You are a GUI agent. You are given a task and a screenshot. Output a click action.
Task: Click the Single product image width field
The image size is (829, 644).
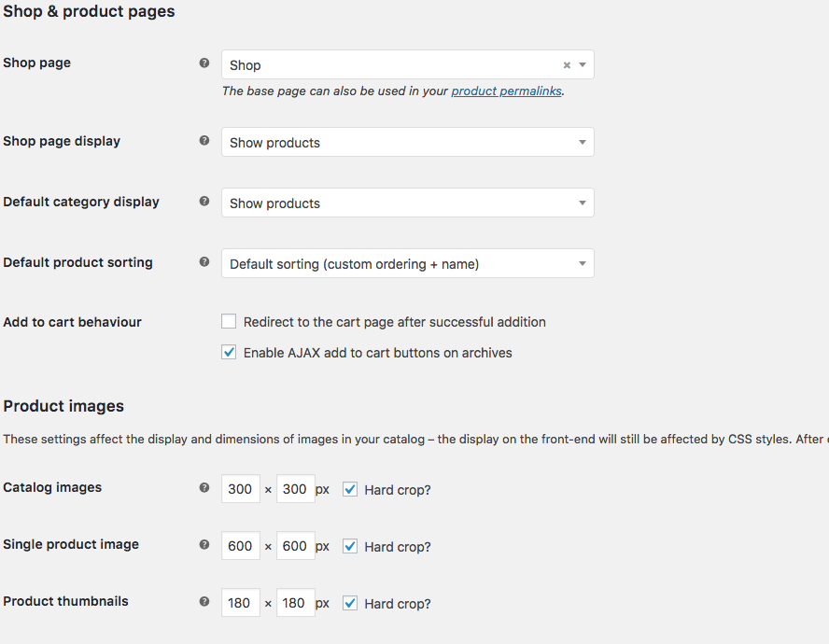[x=241, y=546]
